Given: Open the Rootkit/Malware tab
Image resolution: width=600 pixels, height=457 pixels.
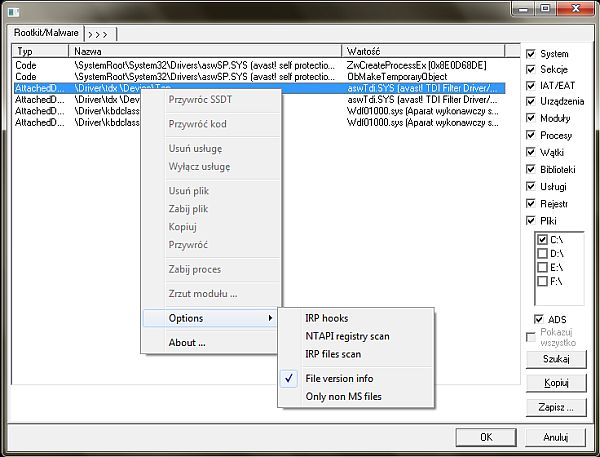Looking at the screenshot, I should coord(46,33).
